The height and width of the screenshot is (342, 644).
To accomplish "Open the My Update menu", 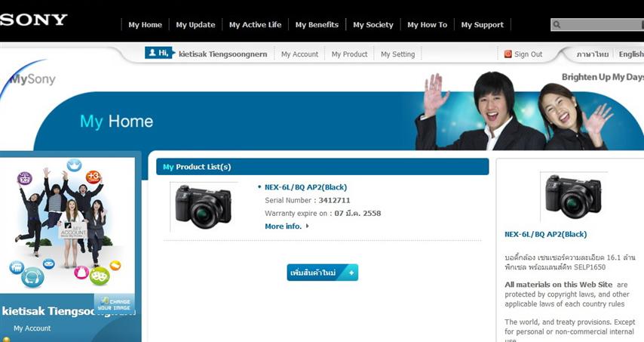I will 195,25.
